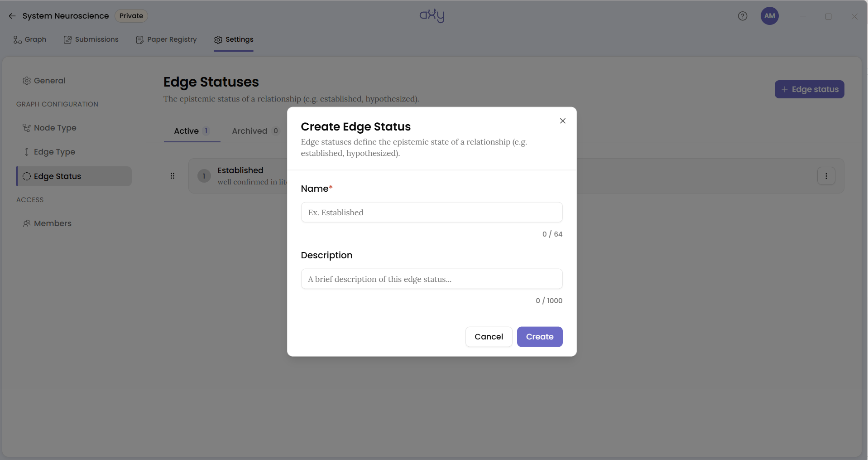Click the add Edge status button
The width and height of the screenshot is (868, 460).
[x=809, y=89]
